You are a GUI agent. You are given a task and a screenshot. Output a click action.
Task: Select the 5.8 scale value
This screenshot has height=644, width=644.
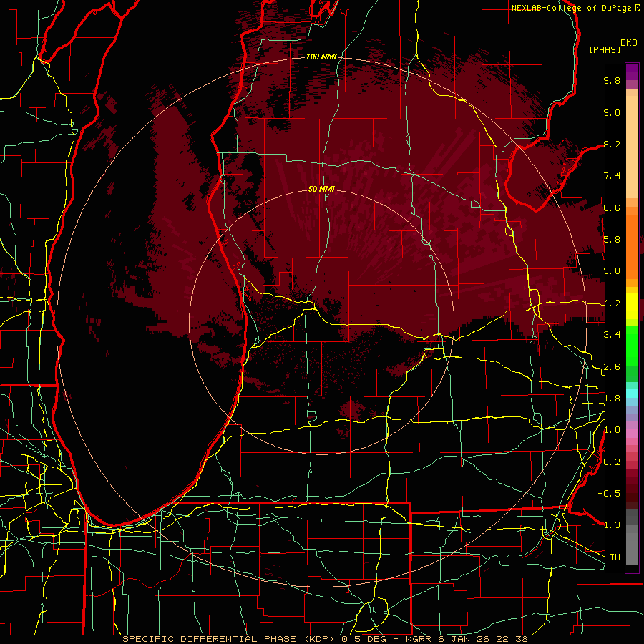point(612,240)
